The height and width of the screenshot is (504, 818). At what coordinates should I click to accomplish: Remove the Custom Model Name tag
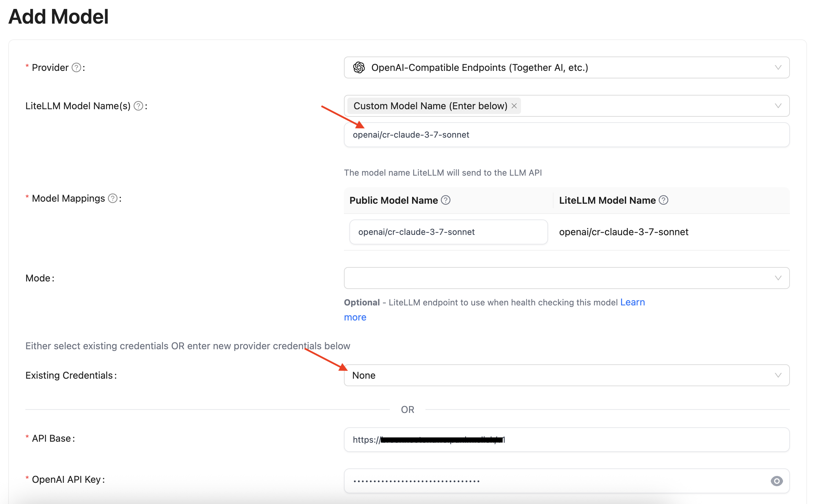pyautogui.click(x=514, y=106)
